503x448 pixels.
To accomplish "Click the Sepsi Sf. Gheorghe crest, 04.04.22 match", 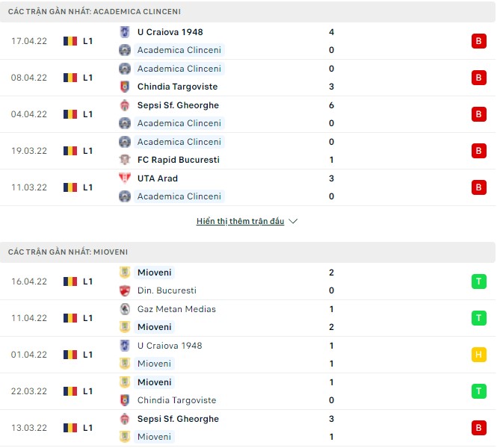I will click(125, 105).
